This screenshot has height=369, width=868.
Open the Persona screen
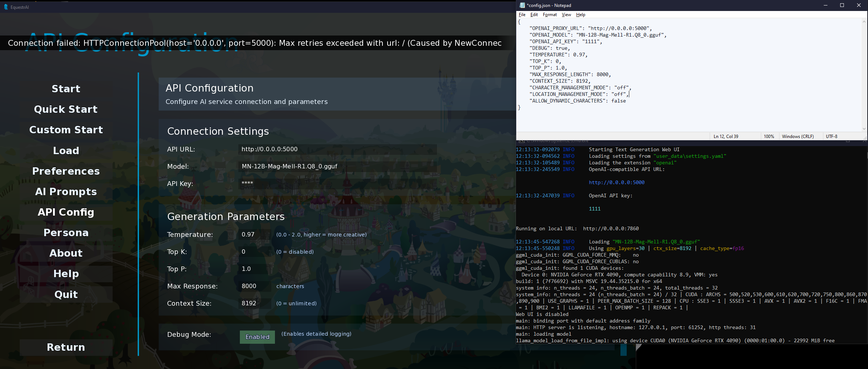click(66, 233)
